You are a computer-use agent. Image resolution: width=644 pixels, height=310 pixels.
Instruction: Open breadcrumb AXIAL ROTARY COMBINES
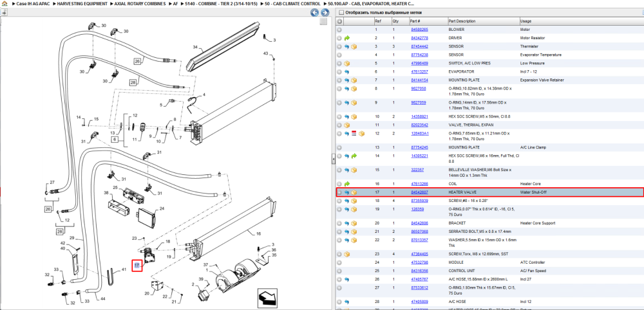(x=140, y=3)
